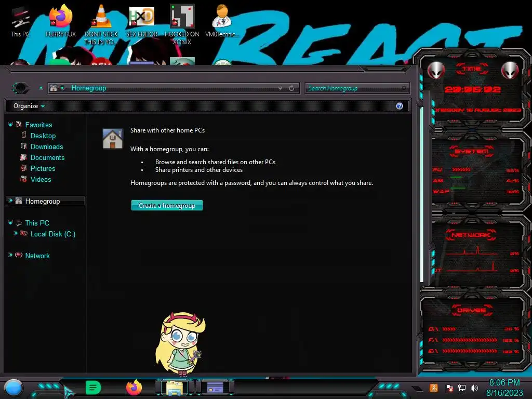Click the DRIVES widget header
532x399 pixels.
(x=471, y=310)
